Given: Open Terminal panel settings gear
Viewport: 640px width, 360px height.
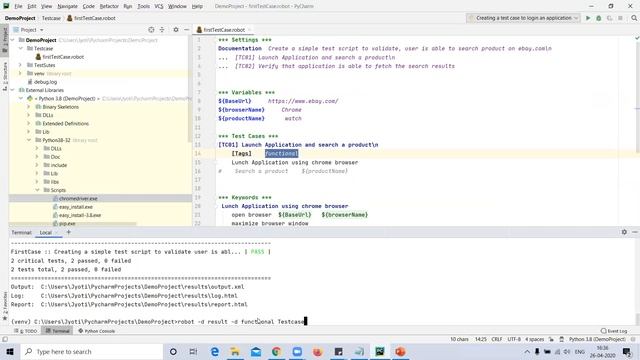Looking at the screenshot, I should pos(624,232).
